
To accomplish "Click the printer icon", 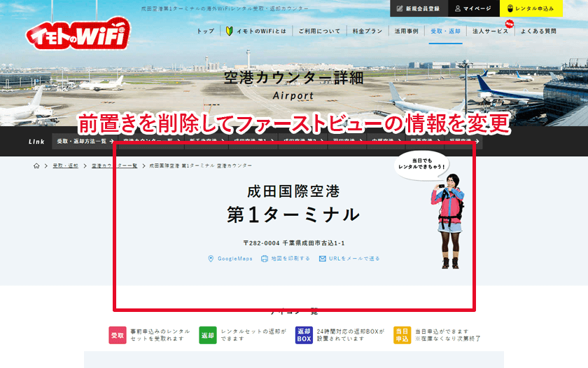I will [265, 259].
